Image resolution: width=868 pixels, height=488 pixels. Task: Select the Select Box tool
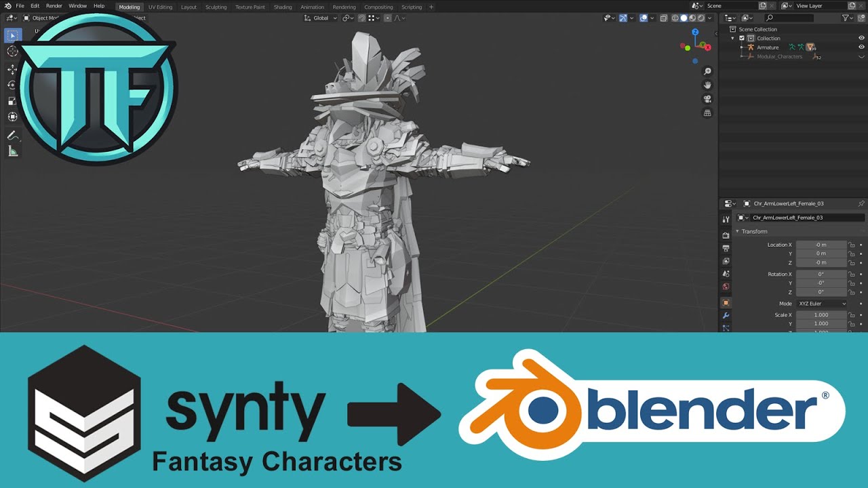[12, 35]
